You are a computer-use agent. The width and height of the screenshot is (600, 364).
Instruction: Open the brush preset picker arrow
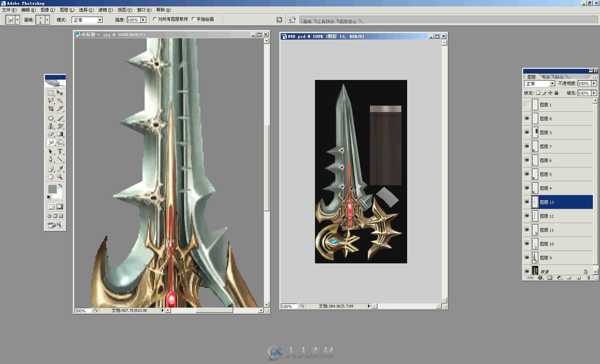47,20
